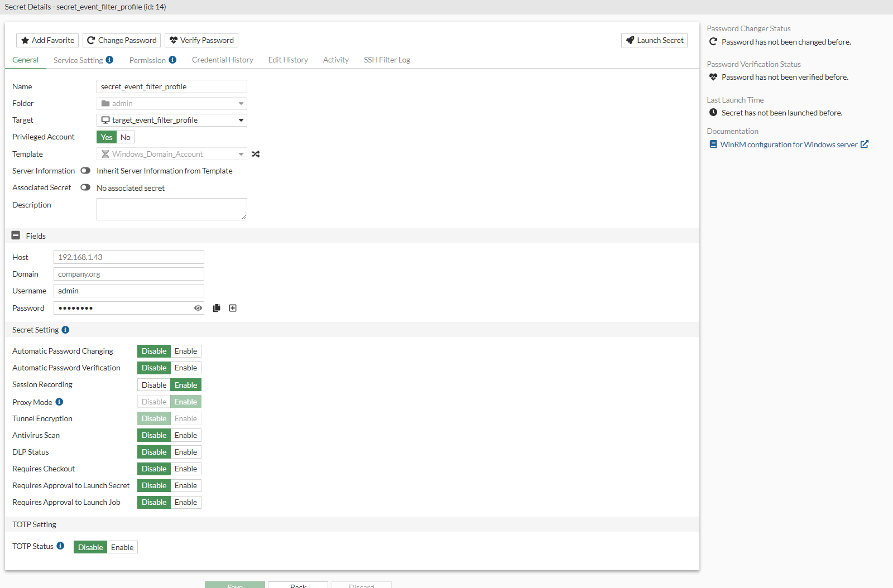Image resolution: width=893 pixels, height=588 pixels.
Task: Reveal the password using the eye icon
Action: (x=198, y=307)
